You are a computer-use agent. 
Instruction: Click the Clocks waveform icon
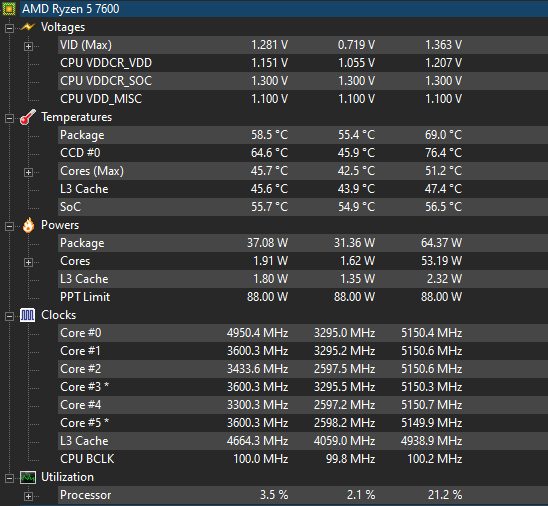tap(28, 315)
